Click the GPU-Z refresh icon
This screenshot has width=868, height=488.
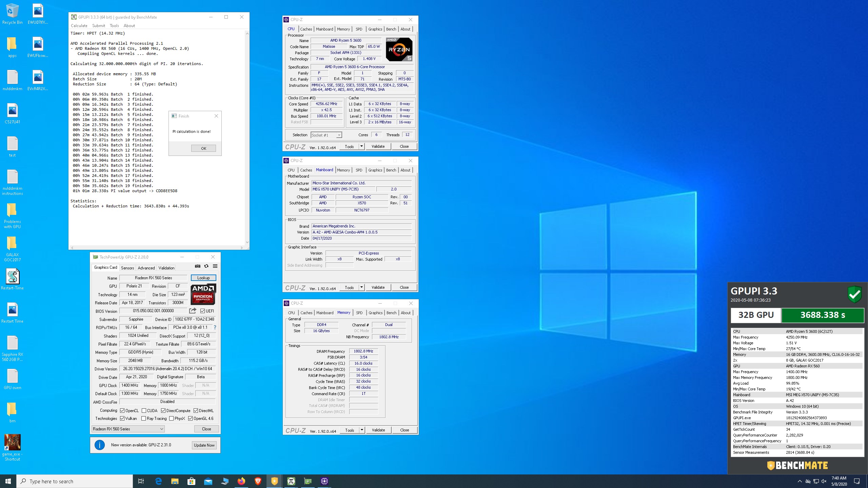click(206, 266)
